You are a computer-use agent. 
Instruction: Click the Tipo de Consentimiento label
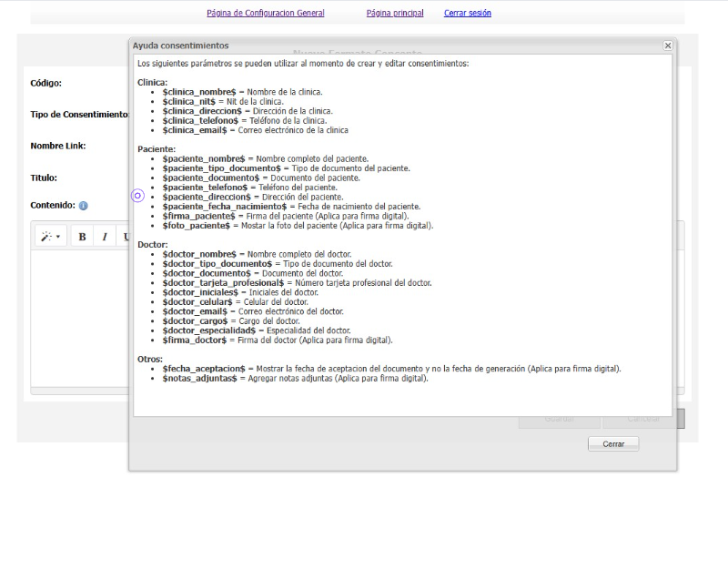[x=80, y=115]
